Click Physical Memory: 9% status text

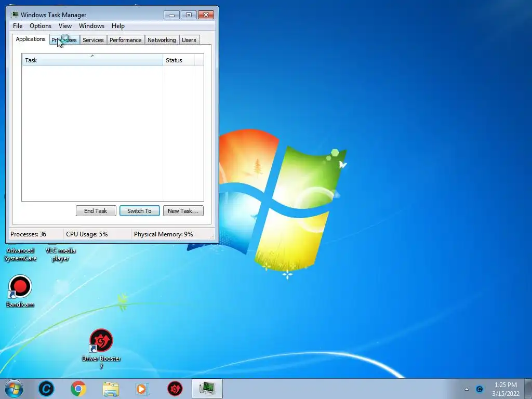coord(163,234)
